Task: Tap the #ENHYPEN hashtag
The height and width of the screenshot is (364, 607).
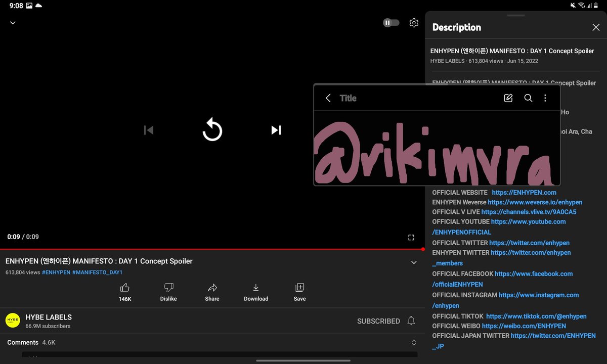Action: pyautogui.click(x=56, y=272)
